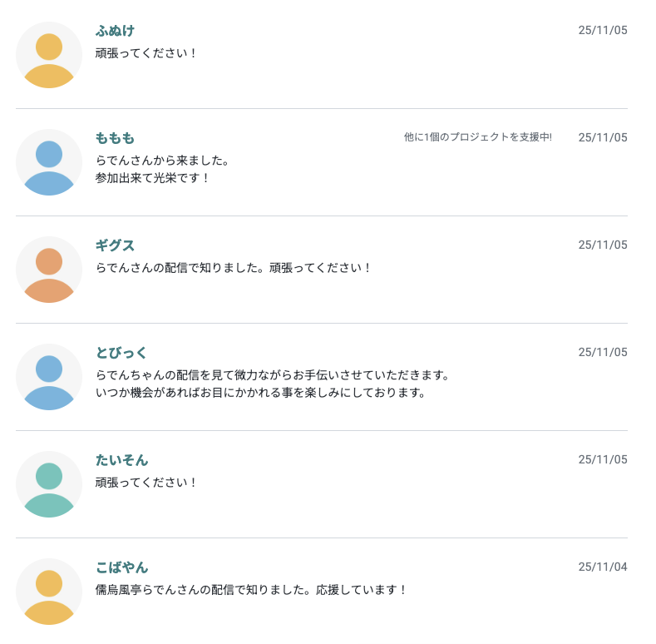Screen dimensions: 656x644
Task: Click ふぬけ's comment 頑張ってください！
Action: coord(146,53)
